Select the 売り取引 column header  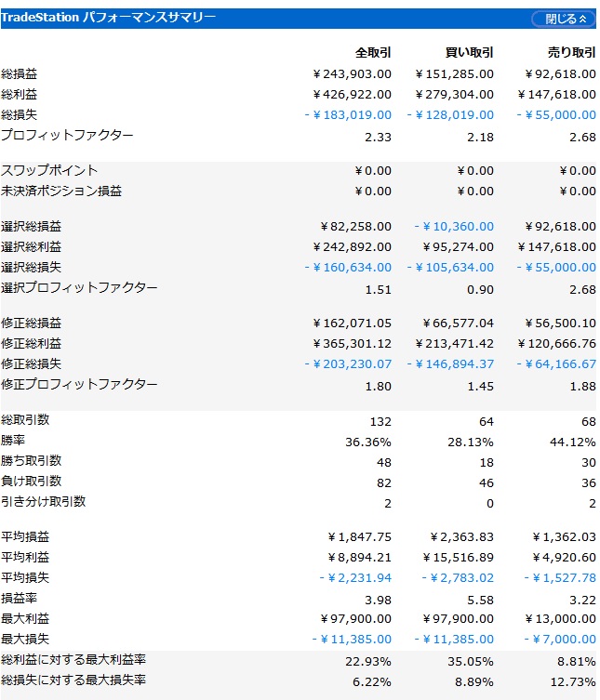pos(572,53)
